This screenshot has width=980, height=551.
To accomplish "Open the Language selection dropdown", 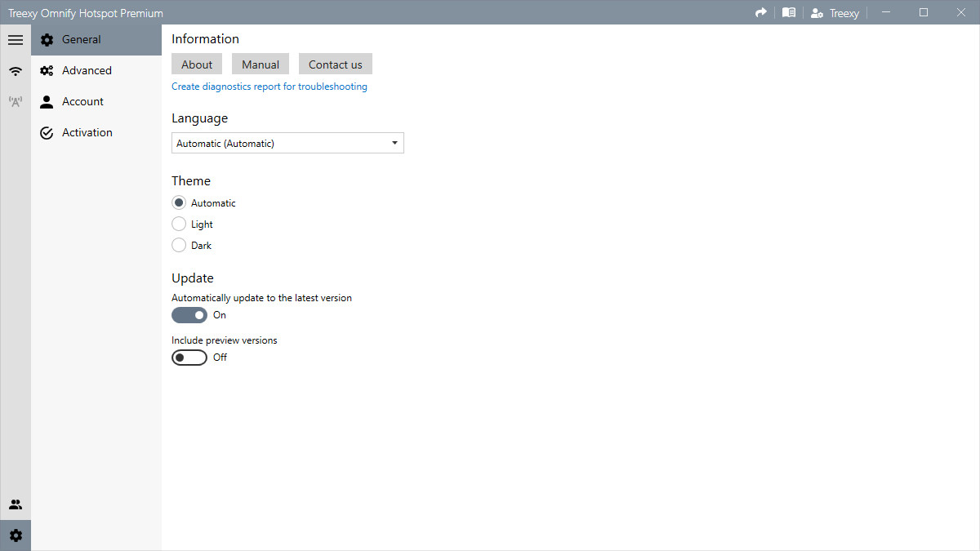I will pos(287,142).
